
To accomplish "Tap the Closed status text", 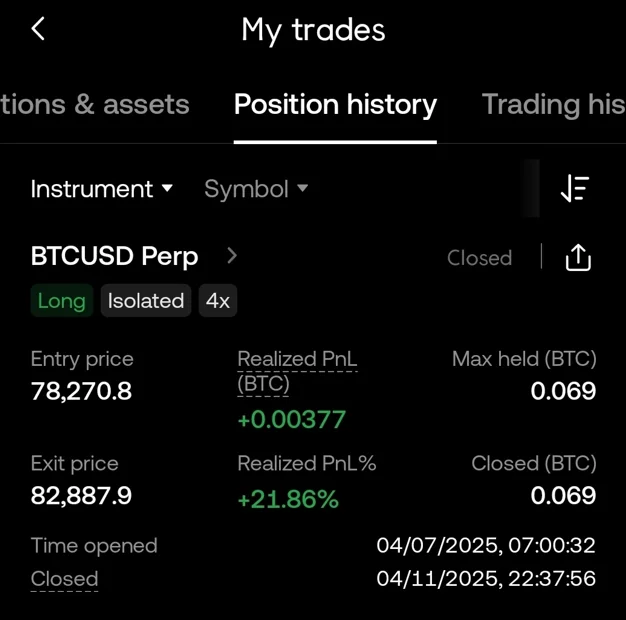I will coord(479,258).
